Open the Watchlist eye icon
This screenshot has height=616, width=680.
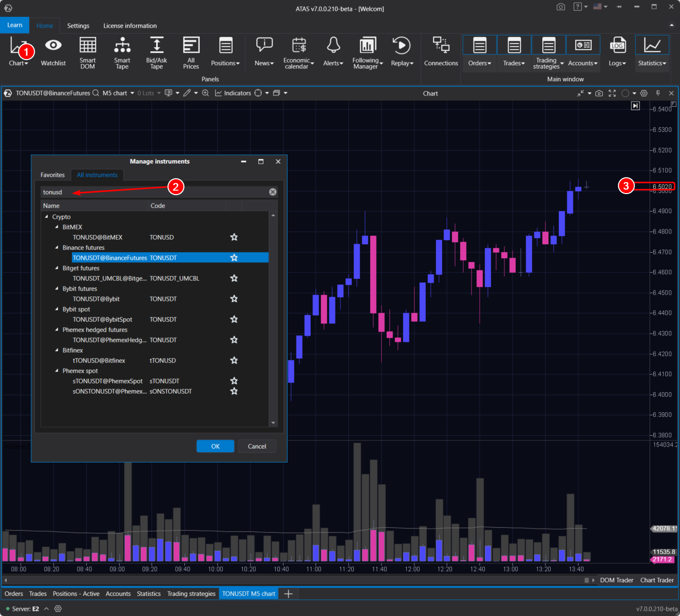(53, 52)
